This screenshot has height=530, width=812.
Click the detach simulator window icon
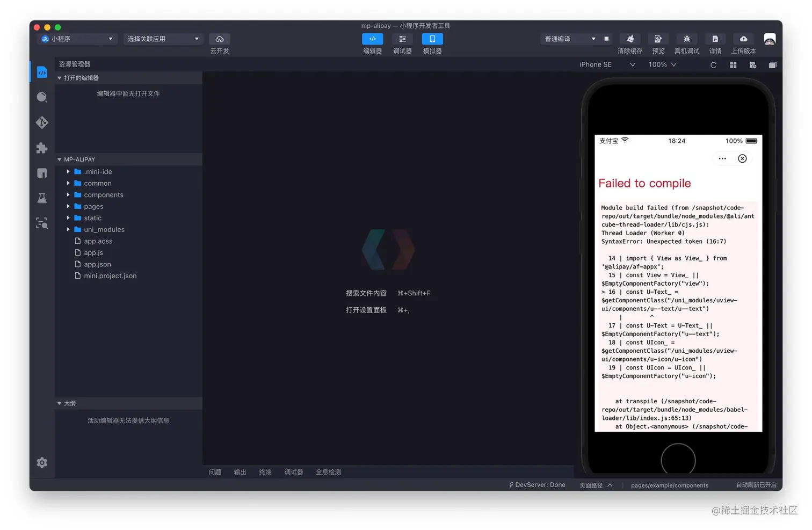(772, 65)
